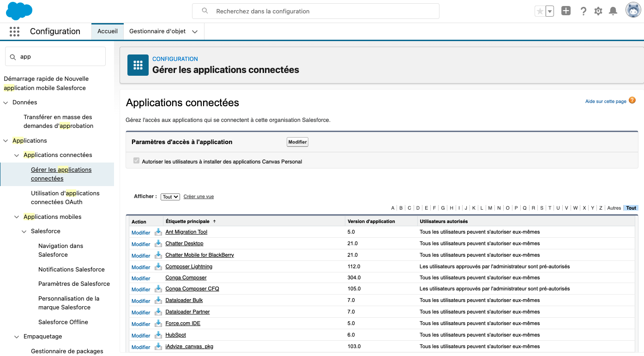Open the App Launcher grid icon
This screenshot has height=356, width=644.
coord(14,31)
